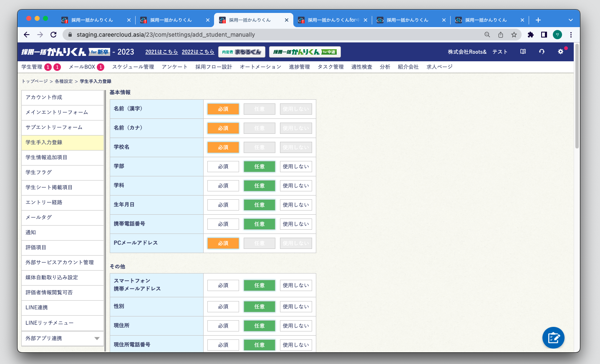Set 生年月日 field to 使用しない
This screenshot has height=364, width=600.
(x=295, y=205)
